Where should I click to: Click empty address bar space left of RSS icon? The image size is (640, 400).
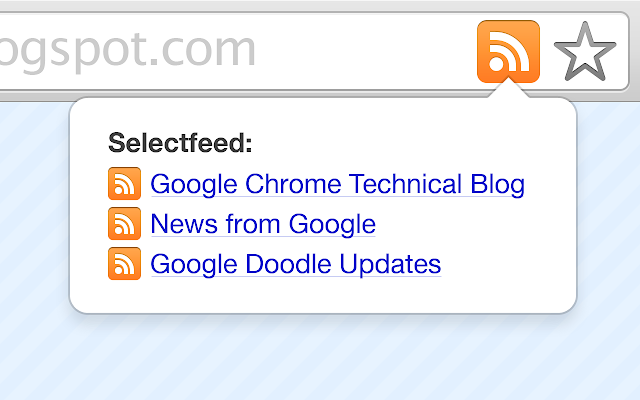[x=370, y=50]
